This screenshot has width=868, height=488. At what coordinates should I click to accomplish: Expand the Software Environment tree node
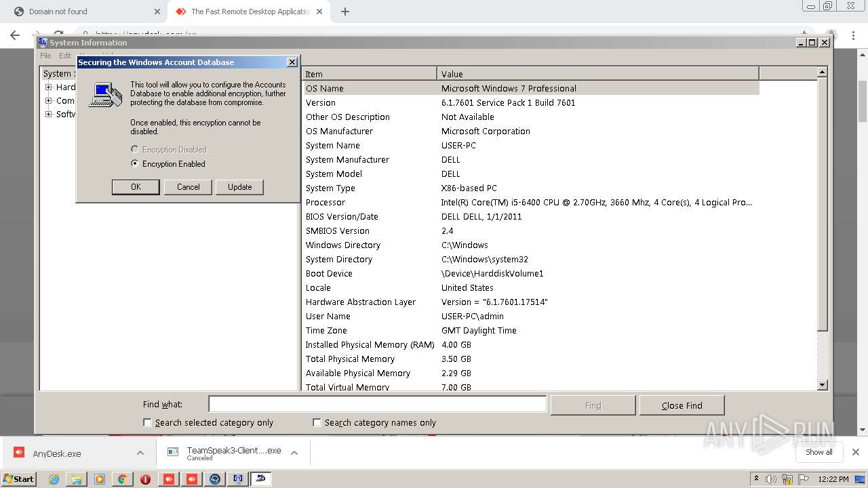(48, 114)
